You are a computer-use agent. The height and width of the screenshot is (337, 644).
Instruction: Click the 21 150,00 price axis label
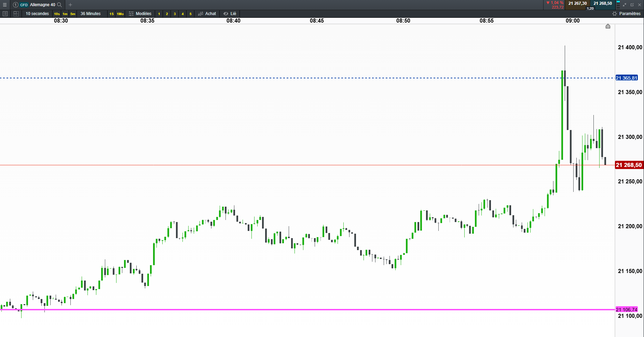click(x=630, y=271)
